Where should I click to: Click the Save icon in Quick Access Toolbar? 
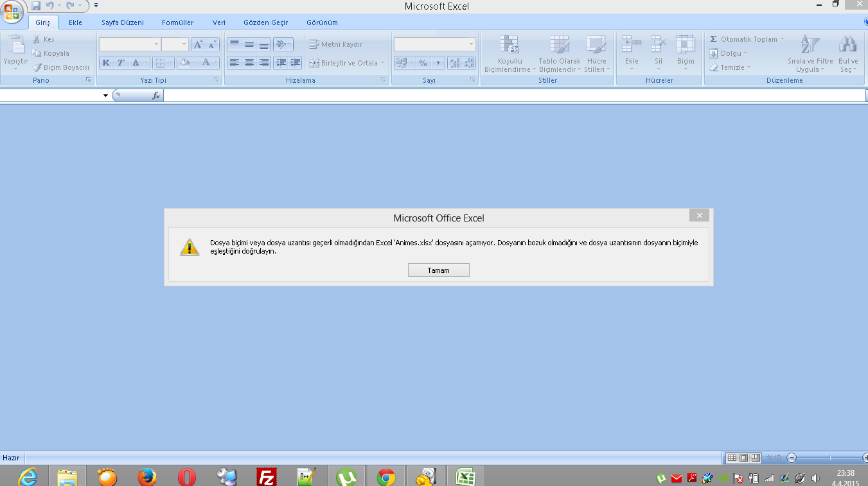point(36,6)
